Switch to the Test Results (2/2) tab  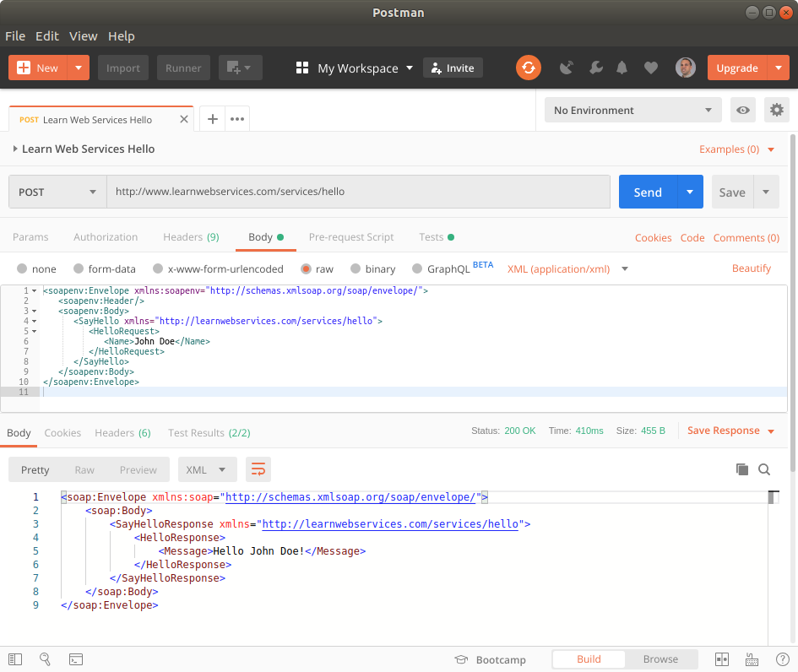(209, 433)
